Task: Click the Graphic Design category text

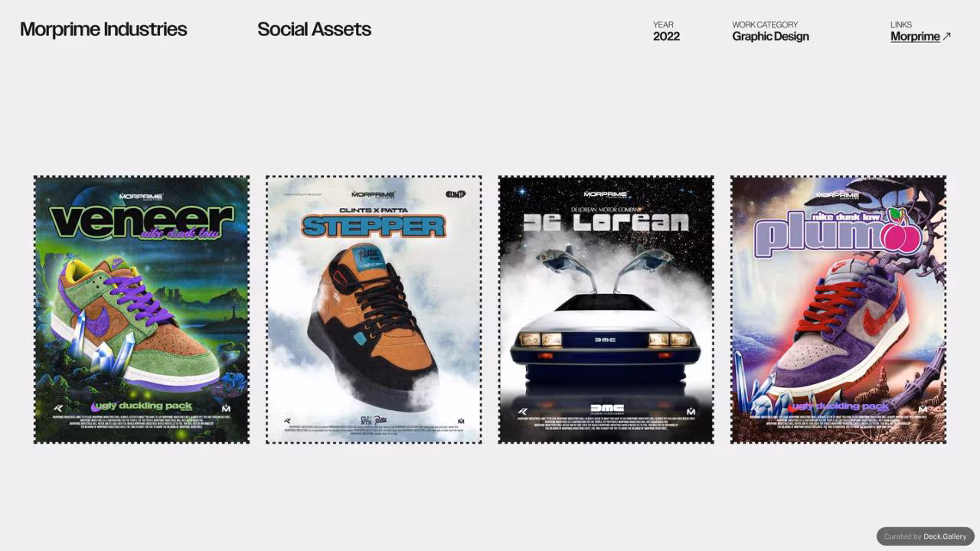Action: click(x=770, y=37)
